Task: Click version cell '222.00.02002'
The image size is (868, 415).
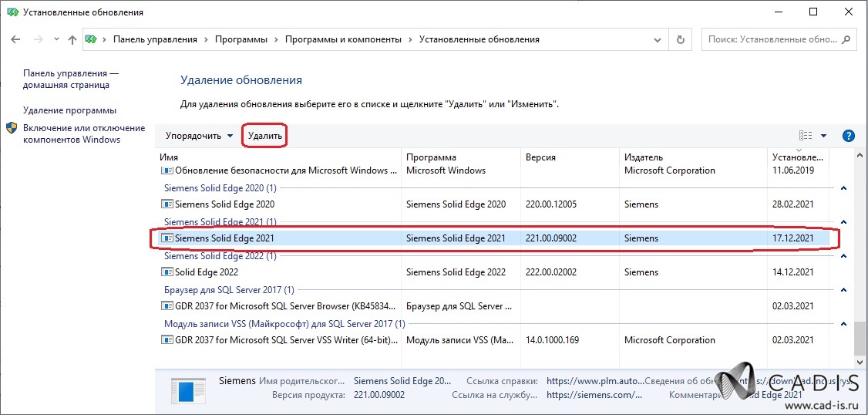Action: pyautogui.click(x=551, y=272)
